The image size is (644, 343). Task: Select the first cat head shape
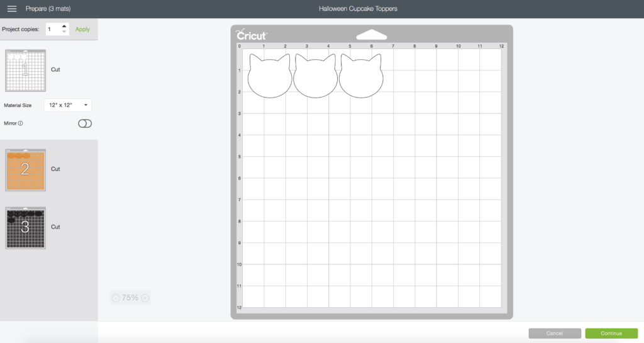pyautogui.click(x=269, y=76)
